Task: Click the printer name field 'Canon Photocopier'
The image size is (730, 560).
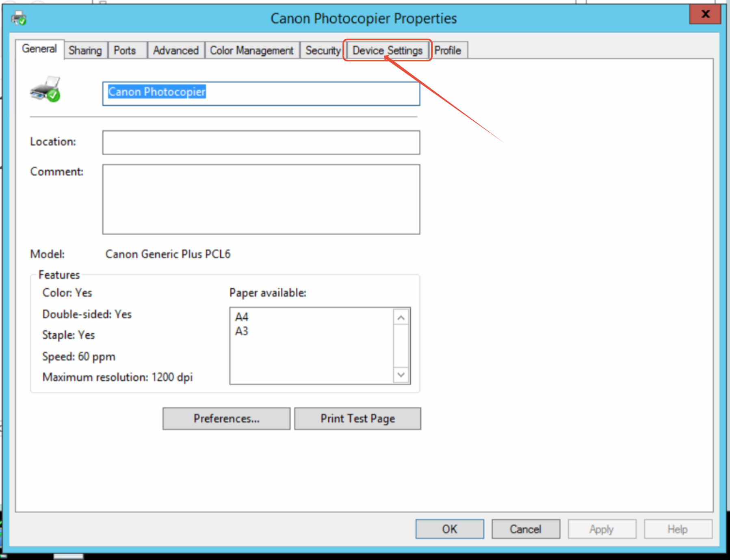Action: [x=261, y=94]
